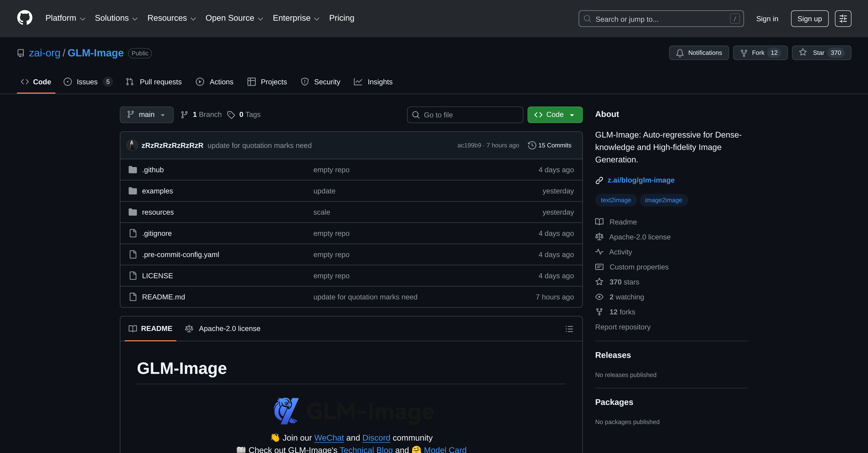Click the branch icon next to 1 Branch
Screen dimensions: 868x453
(x=184, y=115)
